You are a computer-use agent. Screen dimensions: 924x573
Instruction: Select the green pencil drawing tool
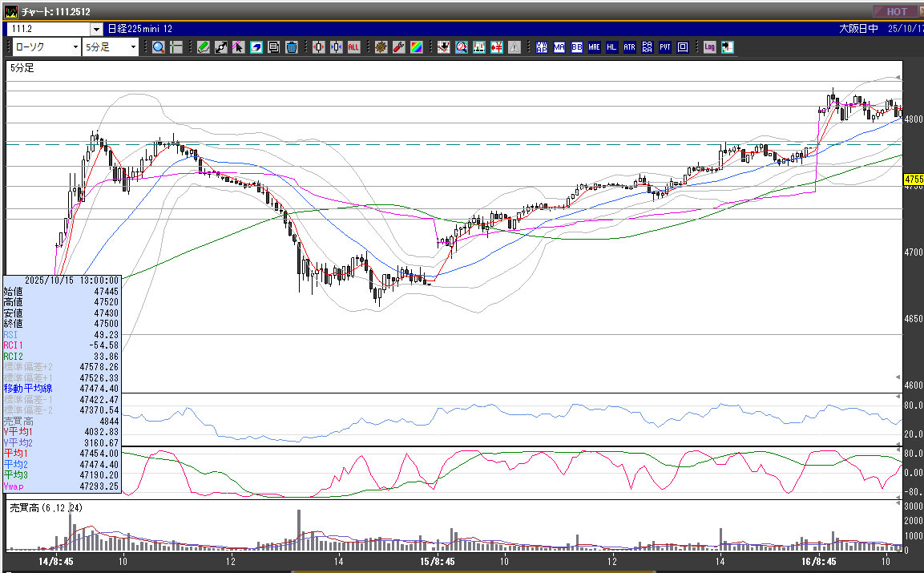pos(204,47)
